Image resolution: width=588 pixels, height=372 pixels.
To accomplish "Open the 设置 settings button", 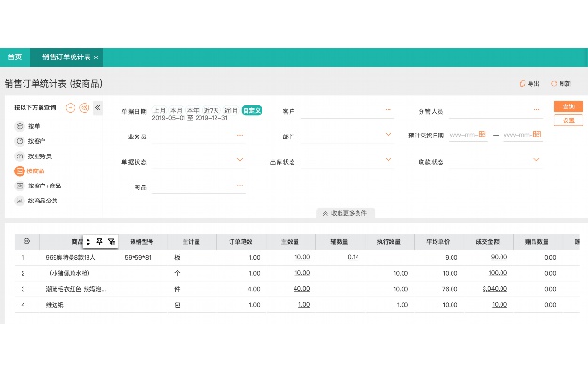I will (568, 121).
